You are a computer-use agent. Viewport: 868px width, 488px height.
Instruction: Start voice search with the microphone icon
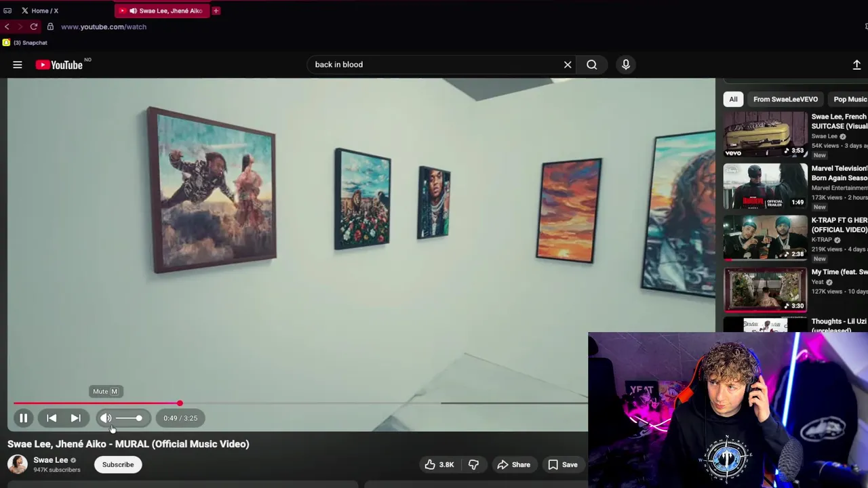tap(626, 64)
